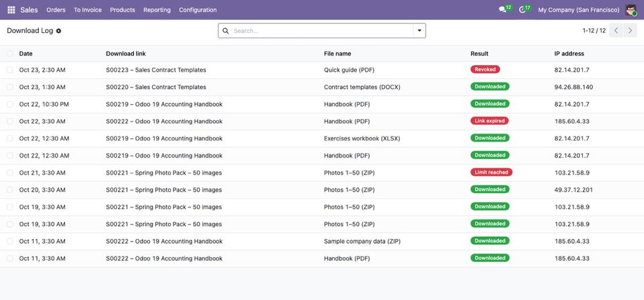The image size is (644, 300).
Task: Open the Reporting menu
Action: [157, 10]
